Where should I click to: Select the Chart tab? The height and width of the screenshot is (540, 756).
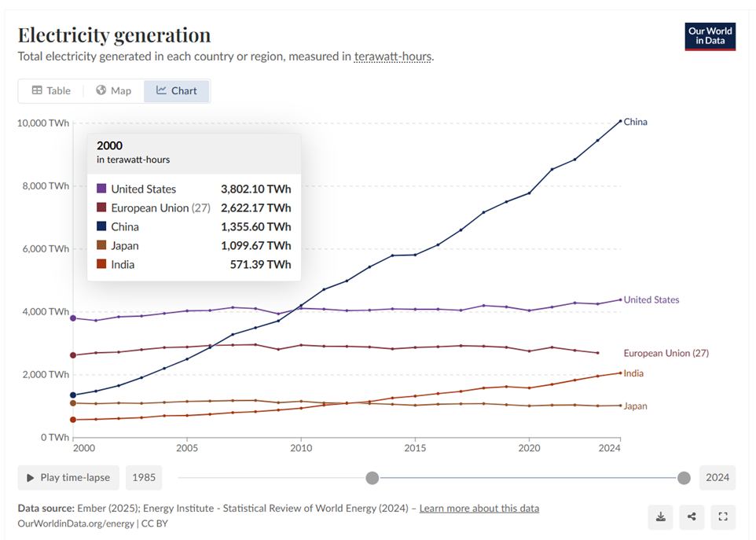click(177, 90)
